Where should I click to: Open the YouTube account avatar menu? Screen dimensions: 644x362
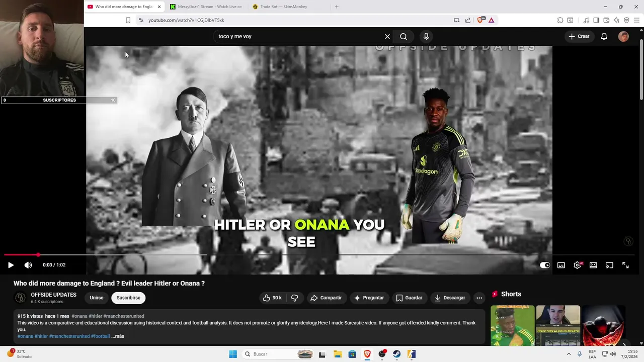click(x=623, y=36)
